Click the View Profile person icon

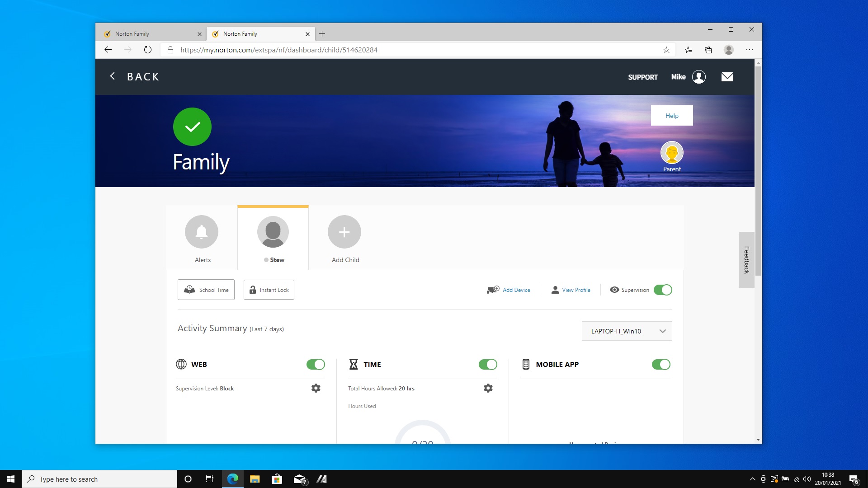pos(554,290)
